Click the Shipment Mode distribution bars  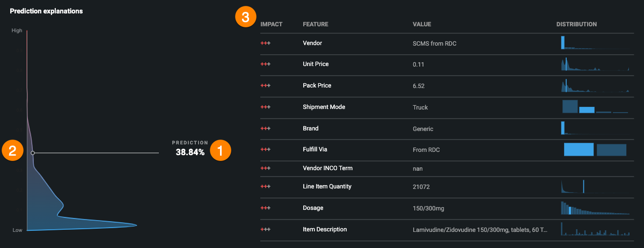(x=594, y=107)
